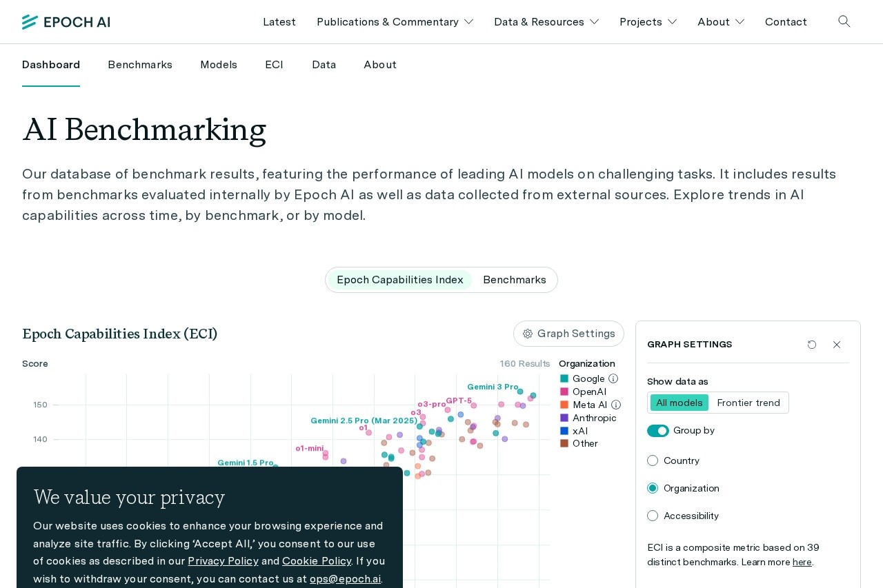Hide the OpenAI legend entry
Screen dimensions: 883x588
(x=589, y=392)
